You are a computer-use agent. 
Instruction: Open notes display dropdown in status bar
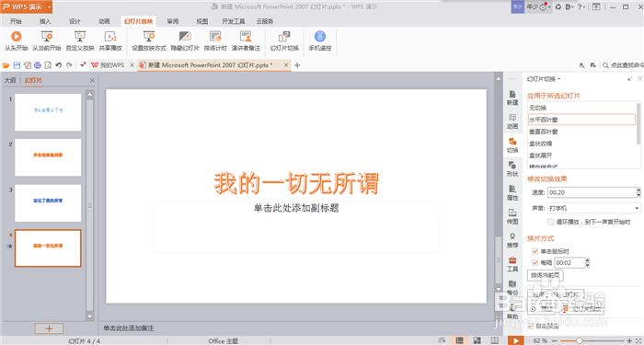pyautogui.click(x=442, y=340)
